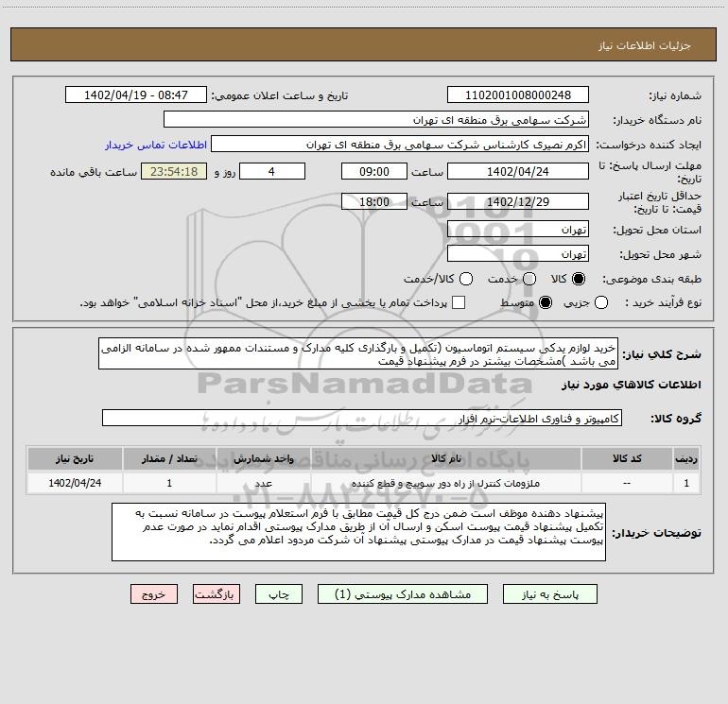Click the تعداد / مقدار column header

coord(169,458)
